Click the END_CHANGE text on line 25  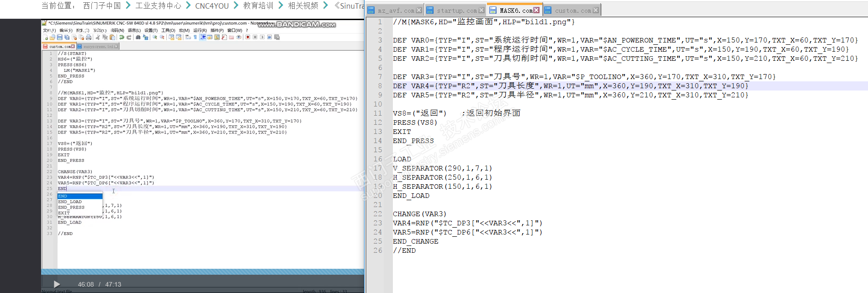(416, 241)
